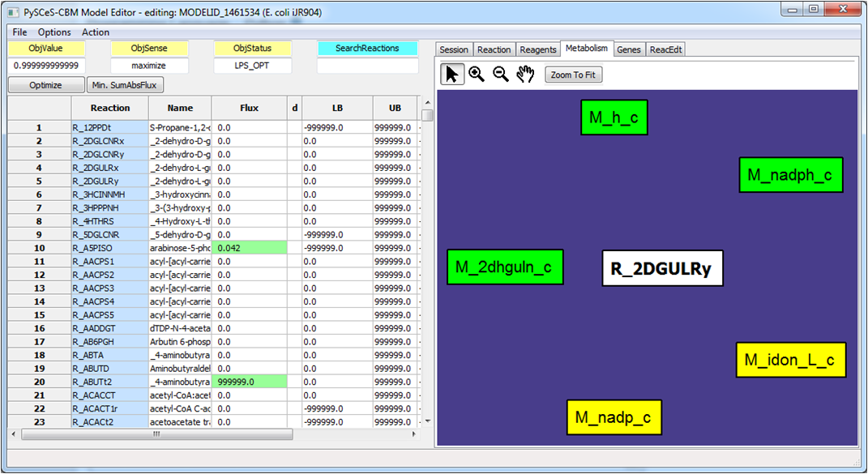The image size is (868, 474).
Task: Click the Optimize button
Action: pyautogui.click(x=45, y=84)
